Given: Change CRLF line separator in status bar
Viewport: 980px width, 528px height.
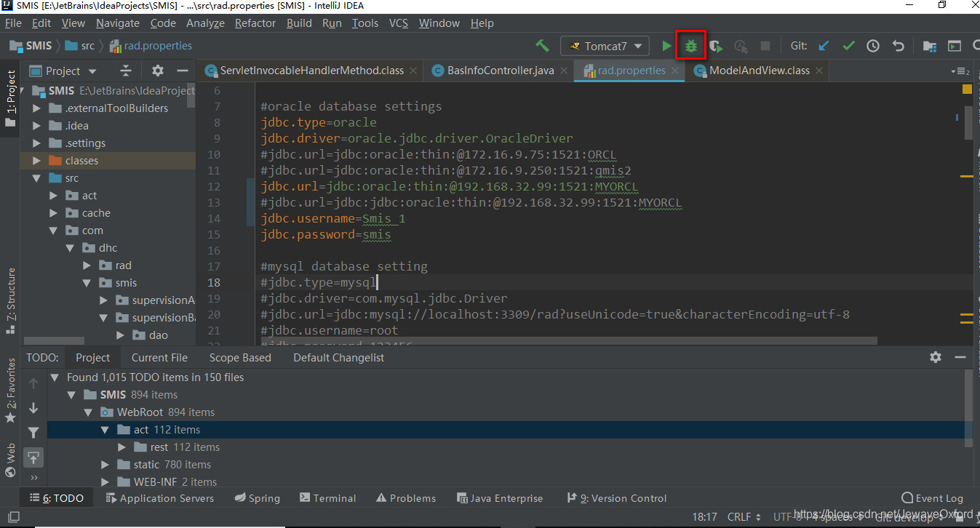Looking at the screenshot, I should (744, 517).
